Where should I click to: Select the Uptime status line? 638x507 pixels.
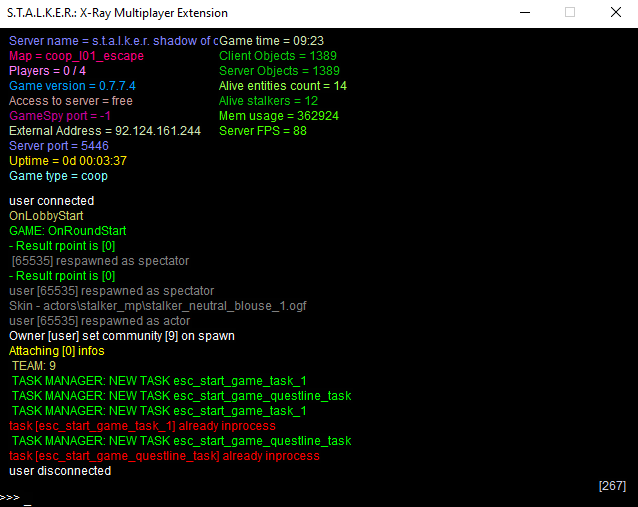(x=68, y=161)
